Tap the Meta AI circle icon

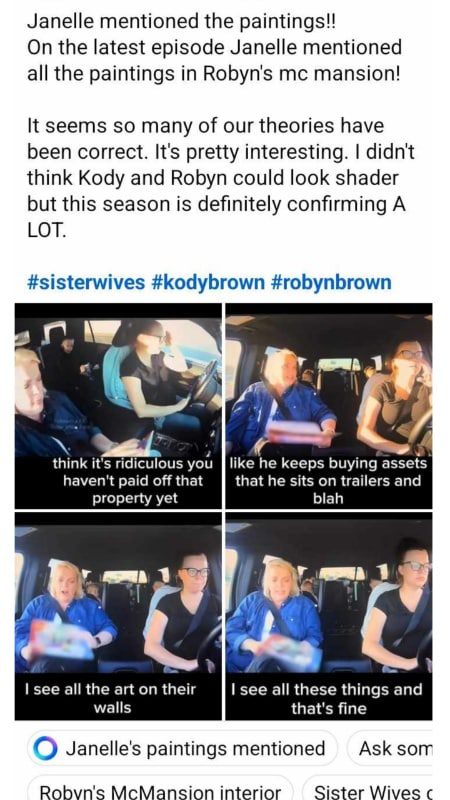45,748
